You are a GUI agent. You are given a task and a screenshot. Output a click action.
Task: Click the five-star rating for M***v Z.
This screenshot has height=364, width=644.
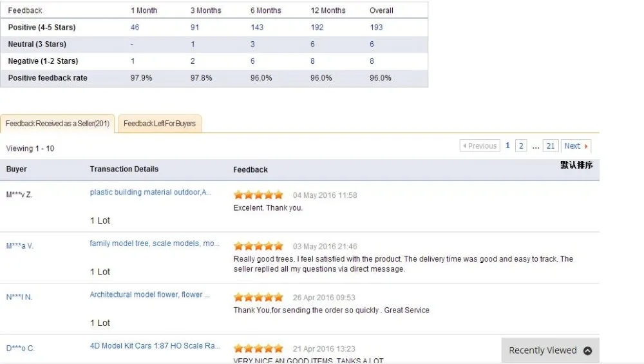click(258, 195)
